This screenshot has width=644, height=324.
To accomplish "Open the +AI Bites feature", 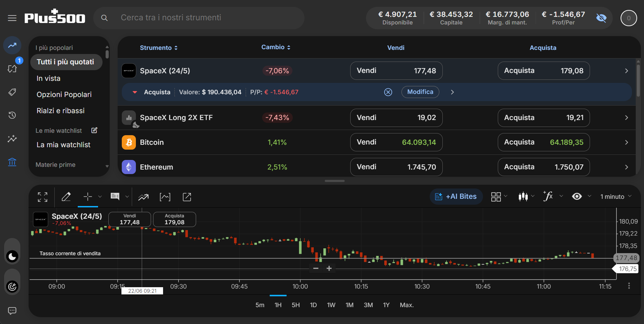I will coord(456,196).
